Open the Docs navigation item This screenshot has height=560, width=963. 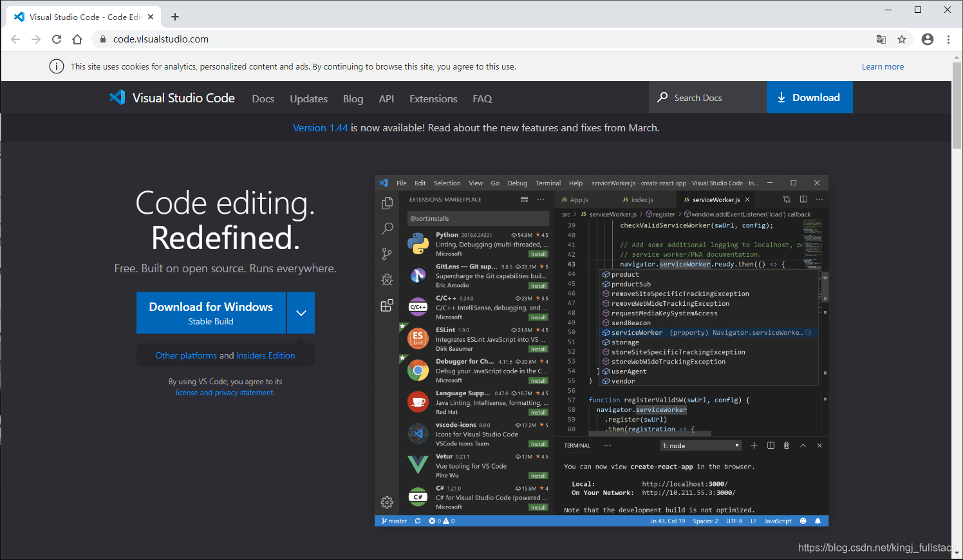pos(263,98)
